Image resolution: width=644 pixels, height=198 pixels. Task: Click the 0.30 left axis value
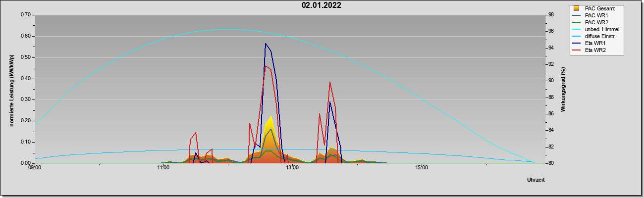[x=26, y=99]
